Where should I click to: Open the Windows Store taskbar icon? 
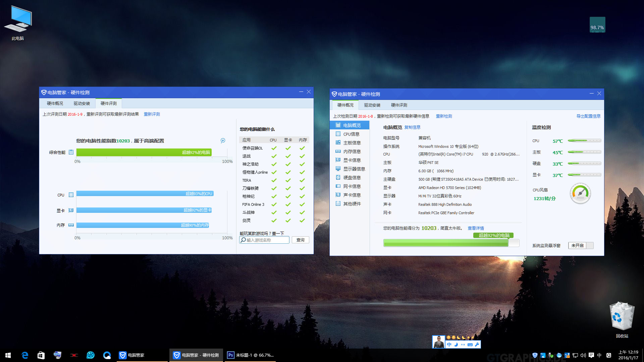[41, 355]
